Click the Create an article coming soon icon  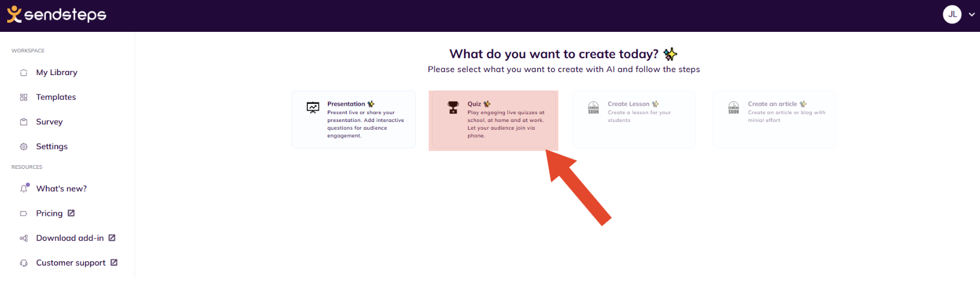[x=733, y=108]
